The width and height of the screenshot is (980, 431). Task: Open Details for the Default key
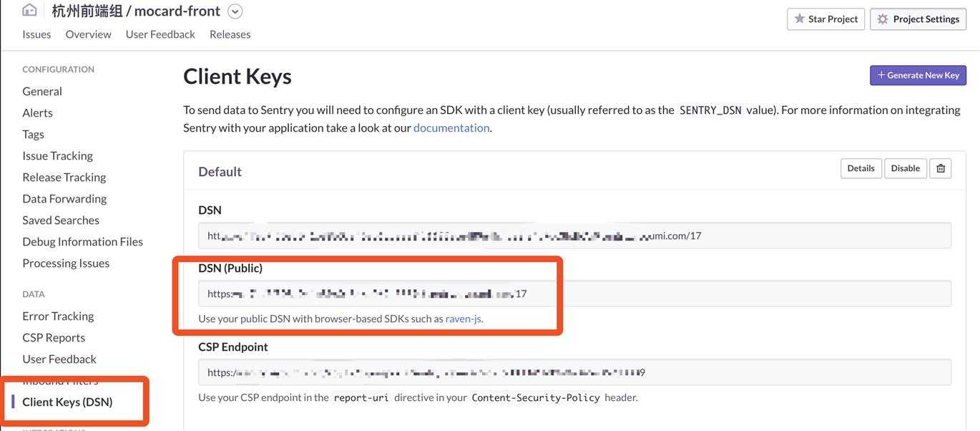click(x=861, y=168)
